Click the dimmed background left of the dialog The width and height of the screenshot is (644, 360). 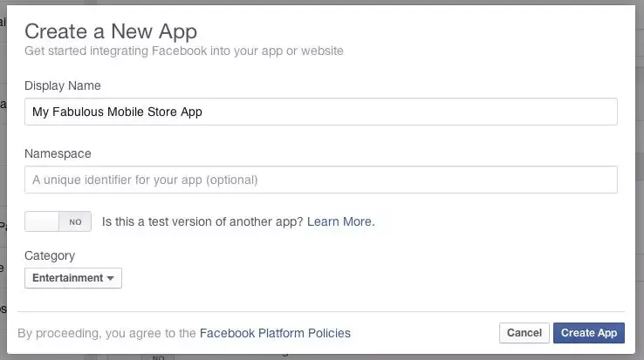[4, 174]
